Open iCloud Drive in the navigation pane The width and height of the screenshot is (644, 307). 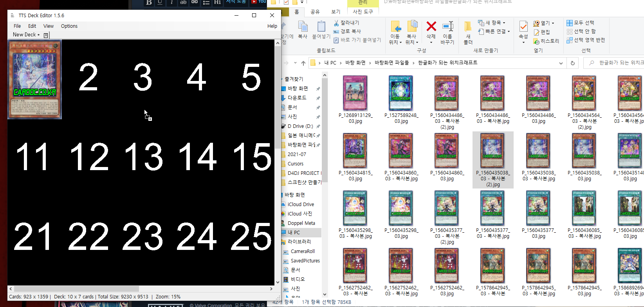point(301,204)
